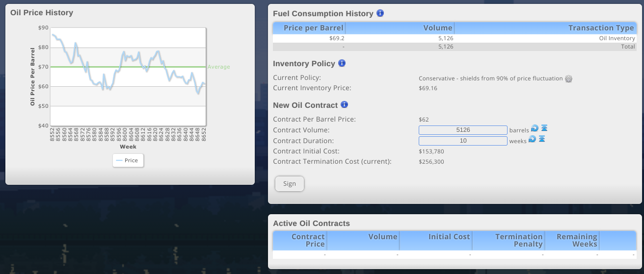
Task: Click the maximize icon next to weeks
Action: [x=541, y=139]
